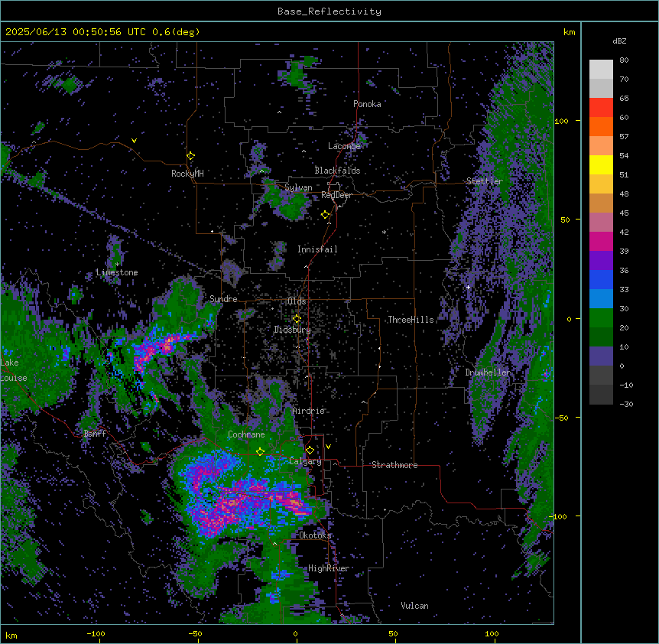
Task: Click the 80 value in the dBZ legend
Action: (x=624, y=60)
